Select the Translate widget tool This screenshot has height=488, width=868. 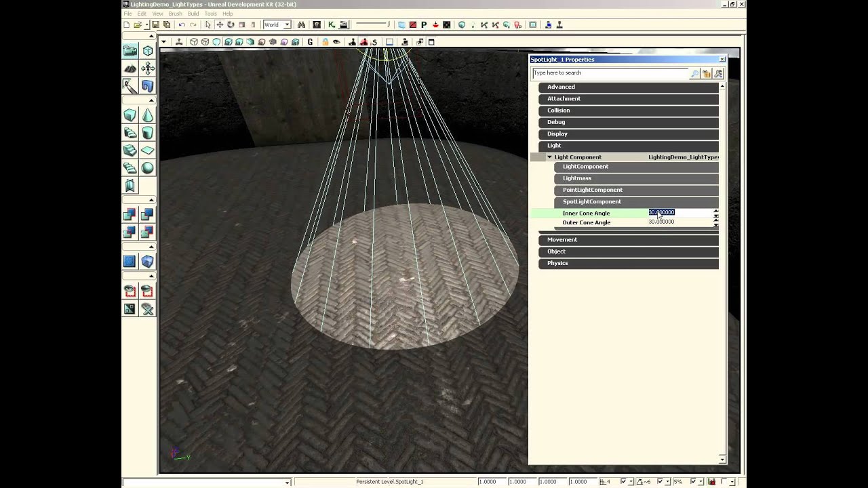[220, 24]
